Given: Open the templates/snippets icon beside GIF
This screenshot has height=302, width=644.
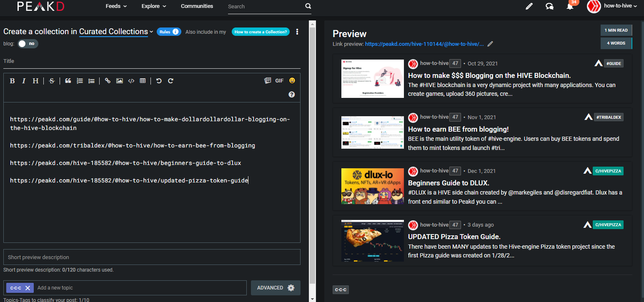Looking at the screenshot, I should (x=268, y=80).
